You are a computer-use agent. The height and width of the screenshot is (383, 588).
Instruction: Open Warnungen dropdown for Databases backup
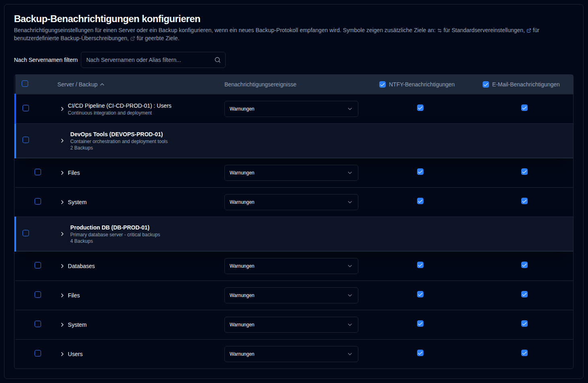291,266
